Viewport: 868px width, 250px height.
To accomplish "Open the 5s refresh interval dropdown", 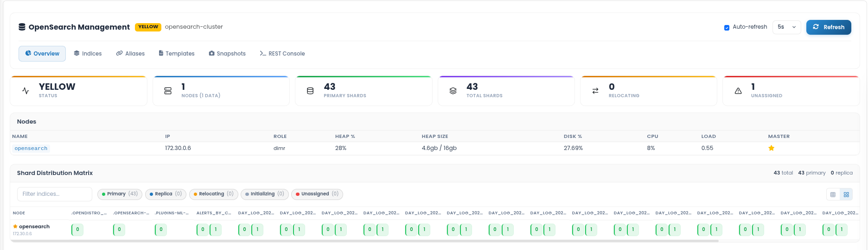I will click(x=787, y=27).
